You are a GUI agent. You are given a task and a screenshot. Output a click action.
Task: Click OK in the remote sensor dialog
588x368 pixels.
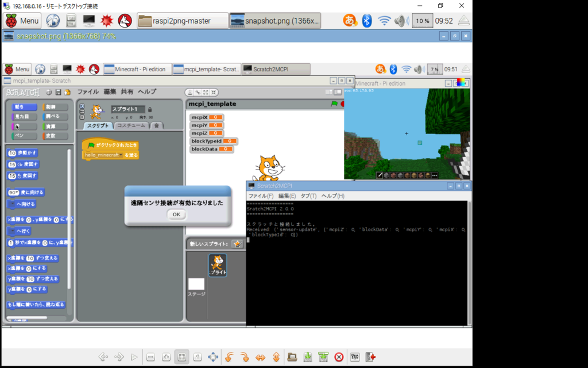[x=176, y=214]
